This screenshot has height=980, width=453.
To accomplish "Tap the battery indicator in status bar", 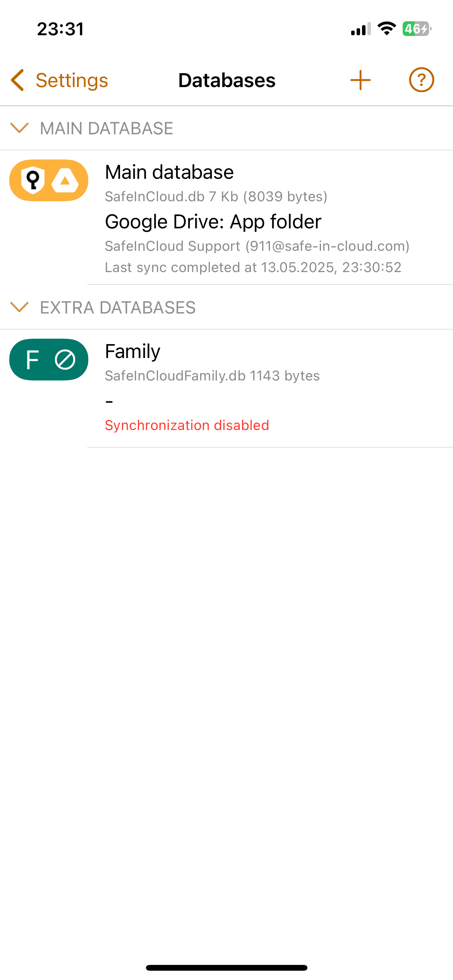I will 417,29.
